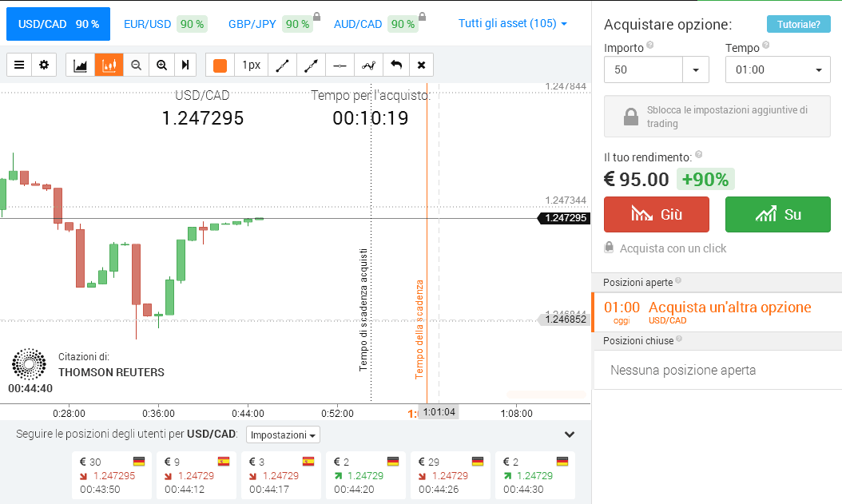
Task: Jump chart to latest candle
Action: click(x=185, y=65)
